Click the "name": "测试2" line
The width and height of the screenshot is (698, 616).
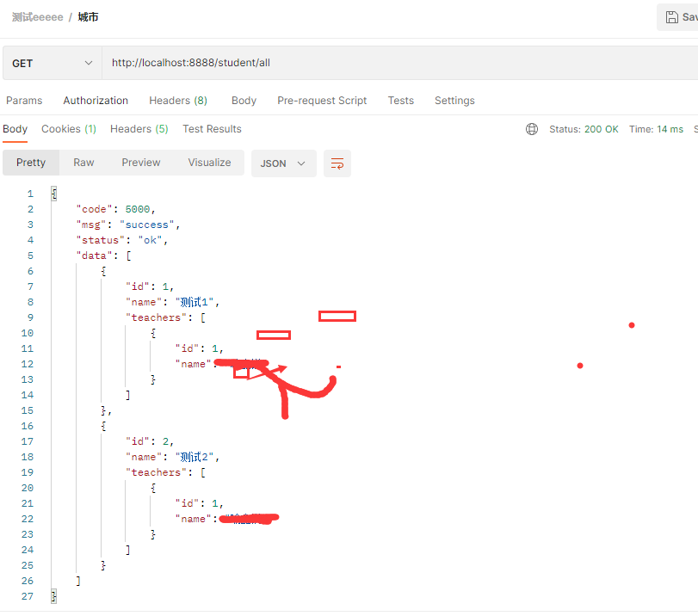pos(173,457)
